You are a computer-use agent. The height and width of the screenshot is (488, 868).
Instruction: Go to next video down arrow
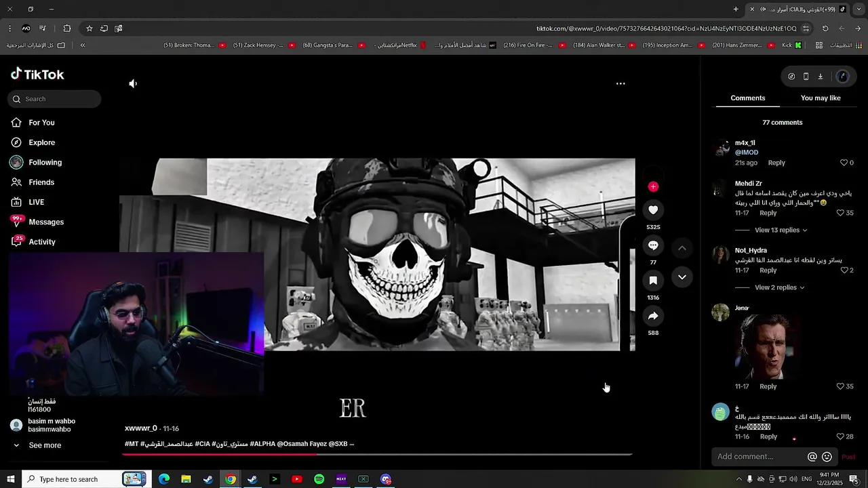click(x=682, y=277)
